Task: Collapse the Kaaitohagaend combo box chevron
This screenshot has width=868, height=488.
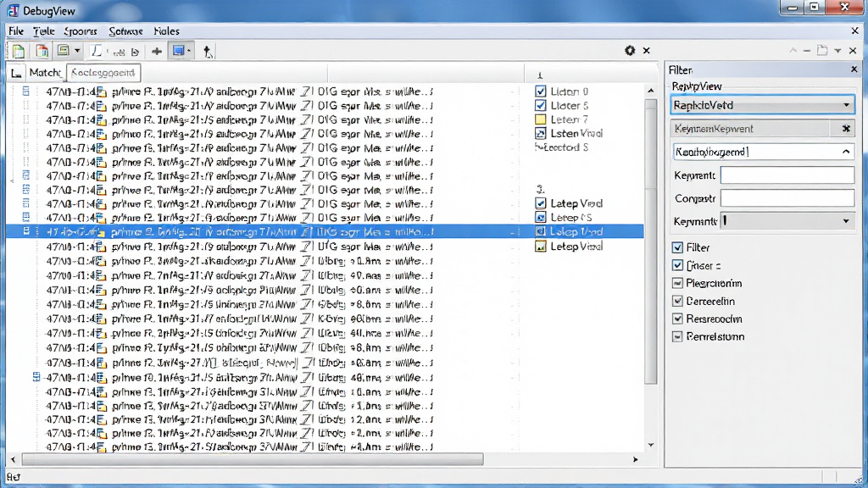Action: click(x=846, y=152)
